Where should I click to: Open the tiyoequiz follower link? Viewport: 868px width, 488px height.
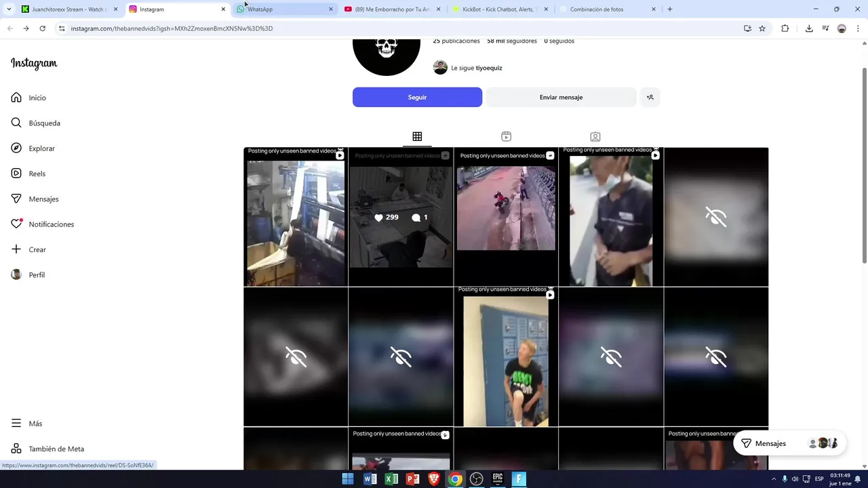click(489, 68)
